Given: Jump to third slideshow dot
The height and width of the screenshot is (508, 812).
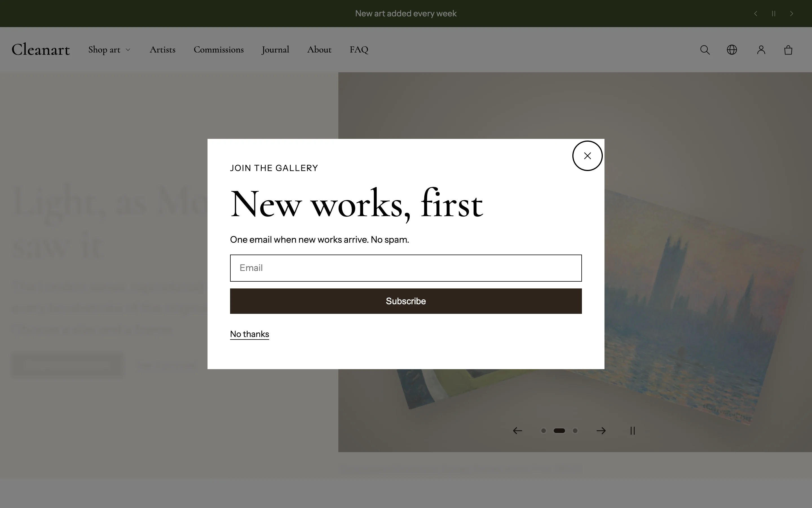Looking at the screenshot, I should (x=575, y=431).
